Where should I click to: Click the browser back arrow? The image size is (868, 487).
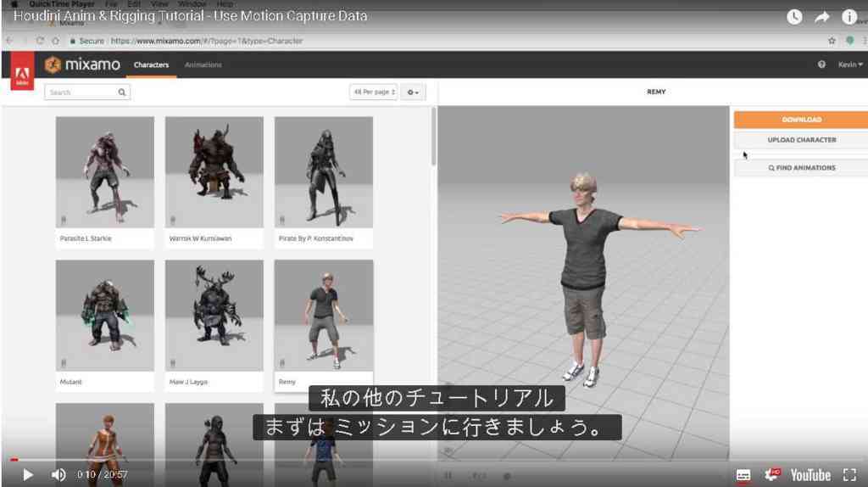9,41
